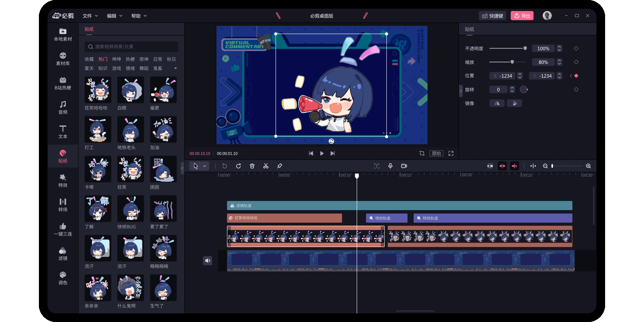Viewport: 644px width, 322px height.
Task: Open the 特效 effects panel
Action: (63, 181)
